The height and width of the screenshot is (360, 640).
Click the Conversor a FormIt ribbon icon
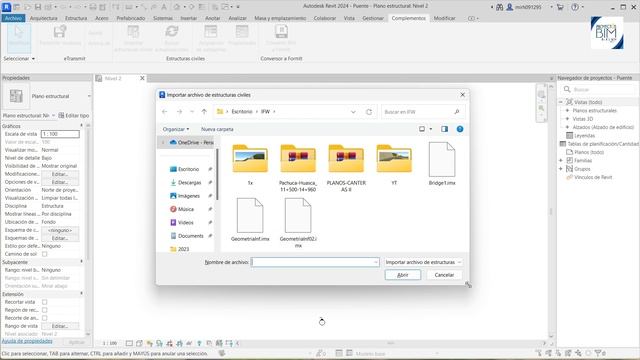pos(281,32)
